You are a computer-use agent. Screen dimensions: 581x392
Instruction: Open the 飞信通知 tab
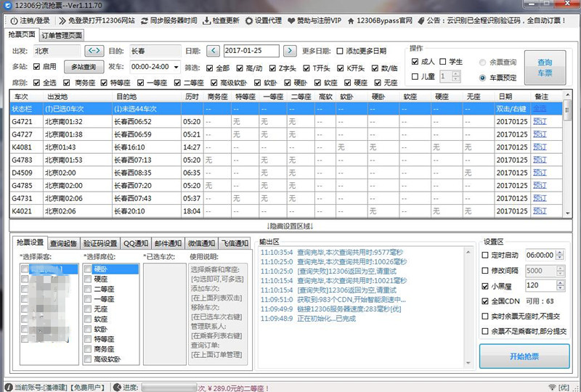click(235, 243)
